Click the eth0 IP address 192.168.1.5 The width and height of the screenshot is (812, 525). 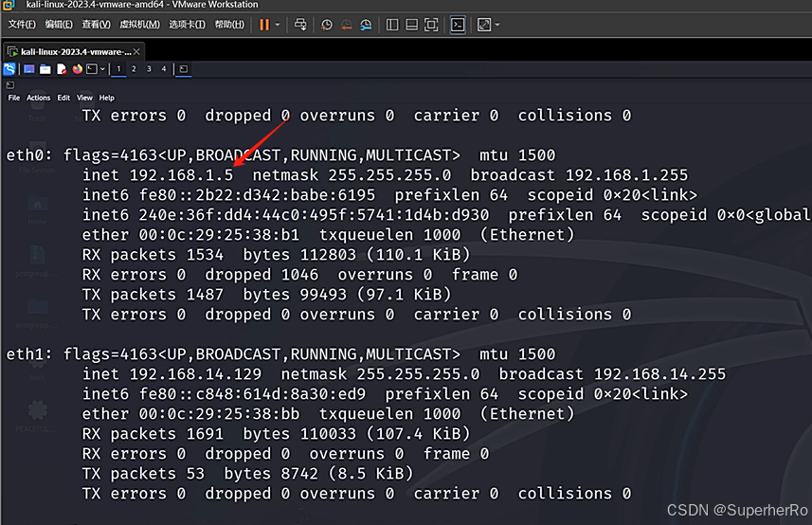pos(181,175)
